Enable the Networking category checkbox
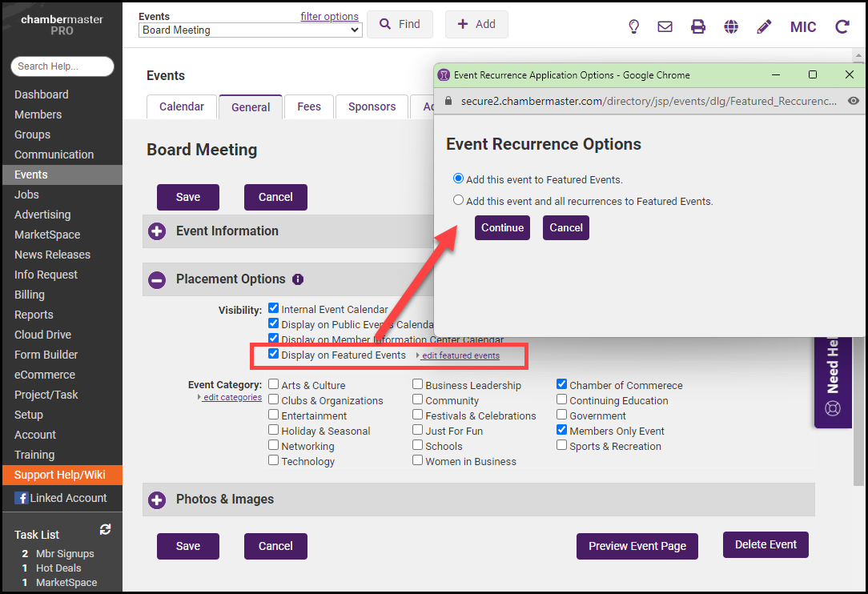This screenshot has width=868, height=594. point(274,446)
